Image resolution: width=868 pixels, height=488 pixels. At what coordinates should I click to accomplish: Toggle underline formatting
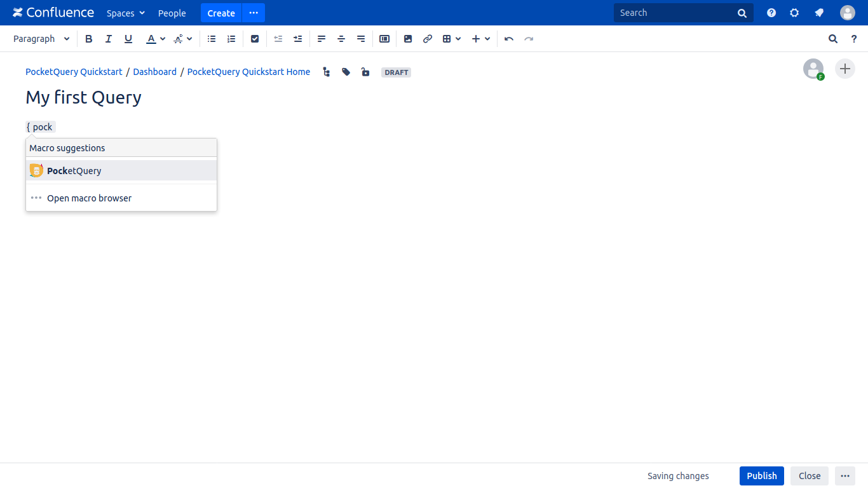[128, 39]
